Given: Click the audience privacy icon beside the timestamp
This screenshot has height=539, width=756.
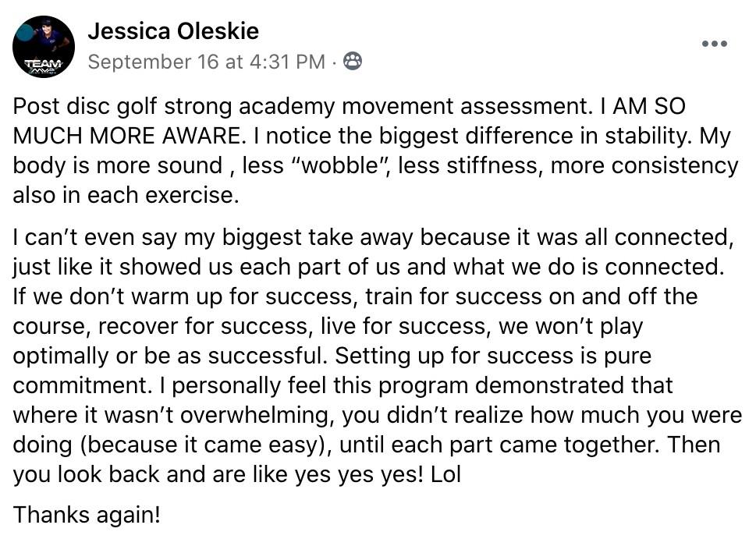Looking at the screenshot, I should click(353, 62).
